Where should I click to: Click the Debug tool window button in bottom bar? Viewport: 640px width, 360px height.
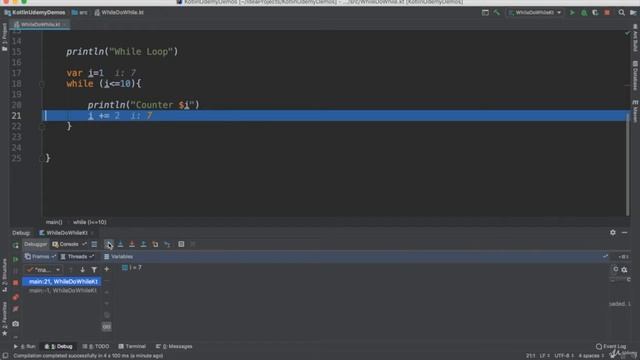point(59,347)
